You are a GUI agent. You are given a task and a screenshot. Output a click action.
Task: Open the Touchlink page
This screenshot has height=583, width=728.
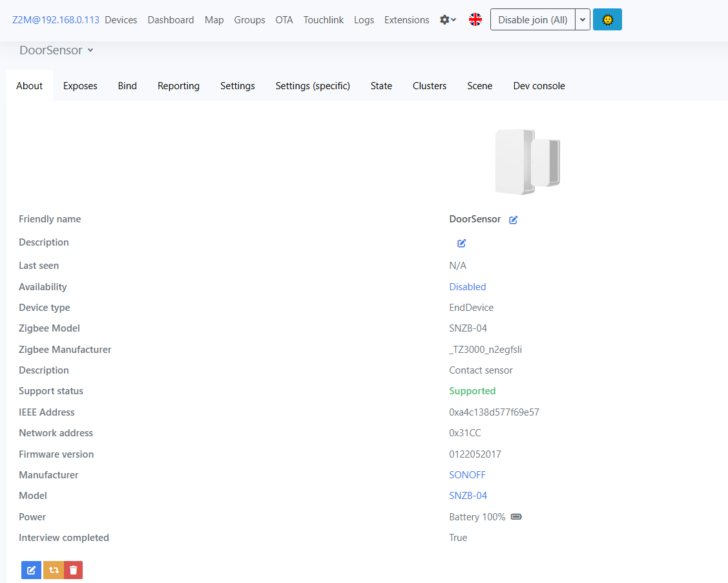click(324, 20)
